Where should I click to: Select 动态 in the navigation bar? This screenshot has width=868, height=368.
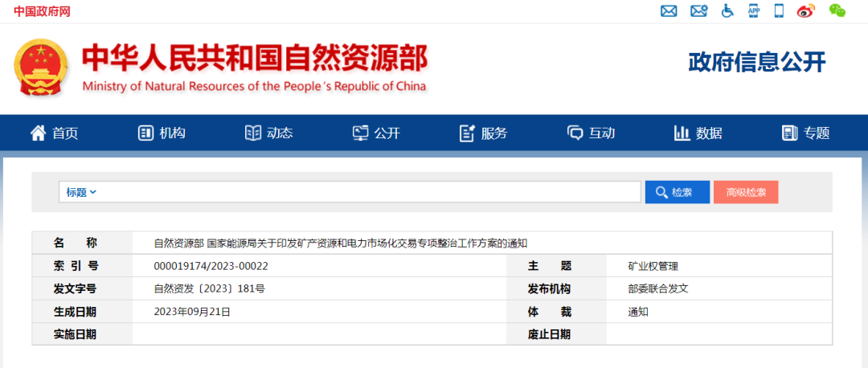[269, 133]
